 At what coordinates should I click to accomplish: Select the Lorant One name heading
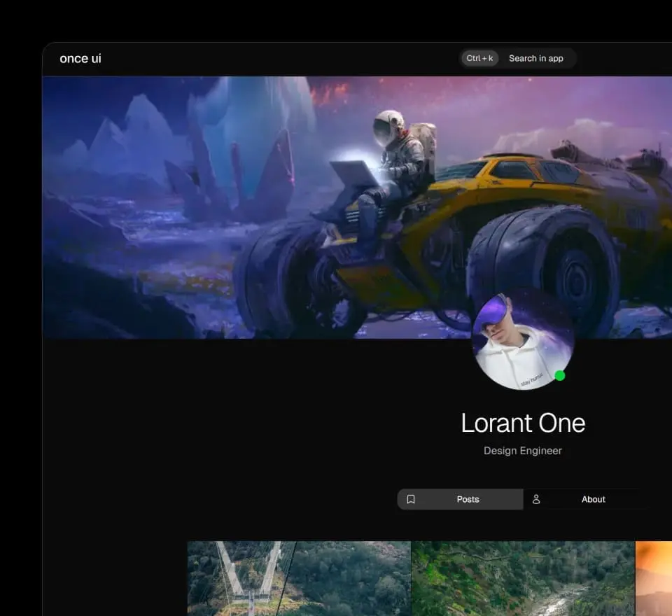(x=523, y=423)
